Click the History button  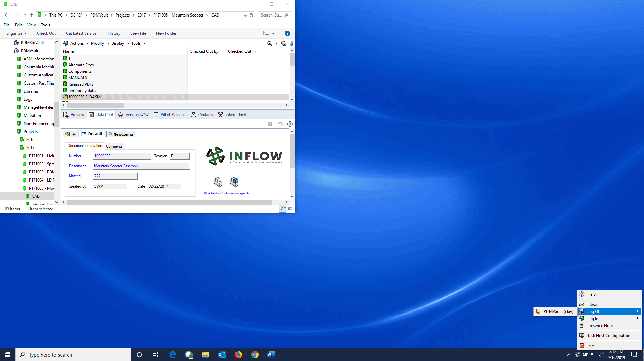coord(114,33)
